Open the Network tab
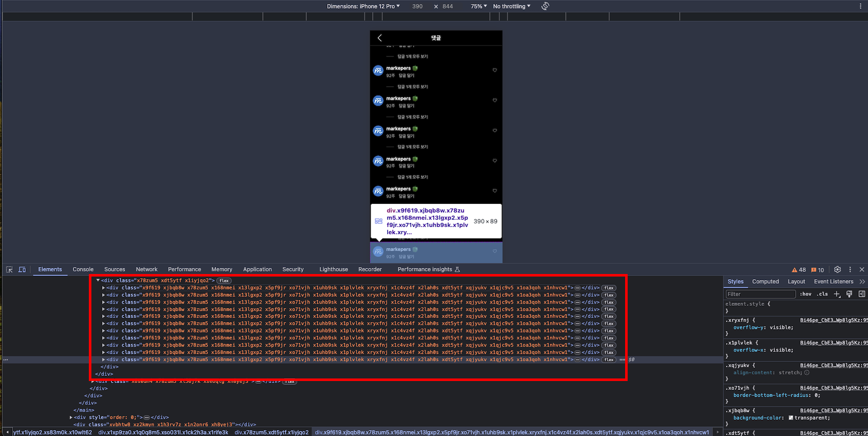The image size is (868, 436). pyautogui.click(x=146, y=269)
